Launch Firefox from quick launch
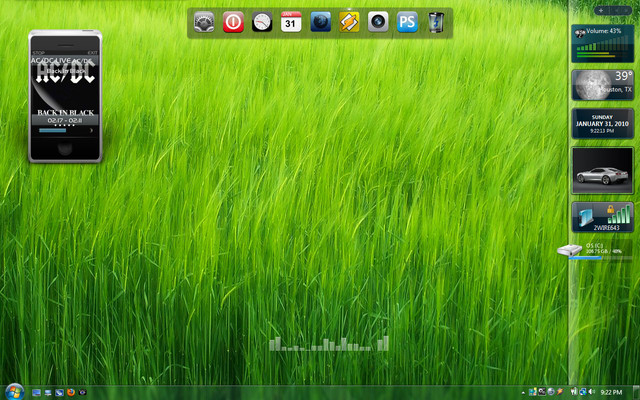This screenshot has height=400, width=640. coord(71,393)
